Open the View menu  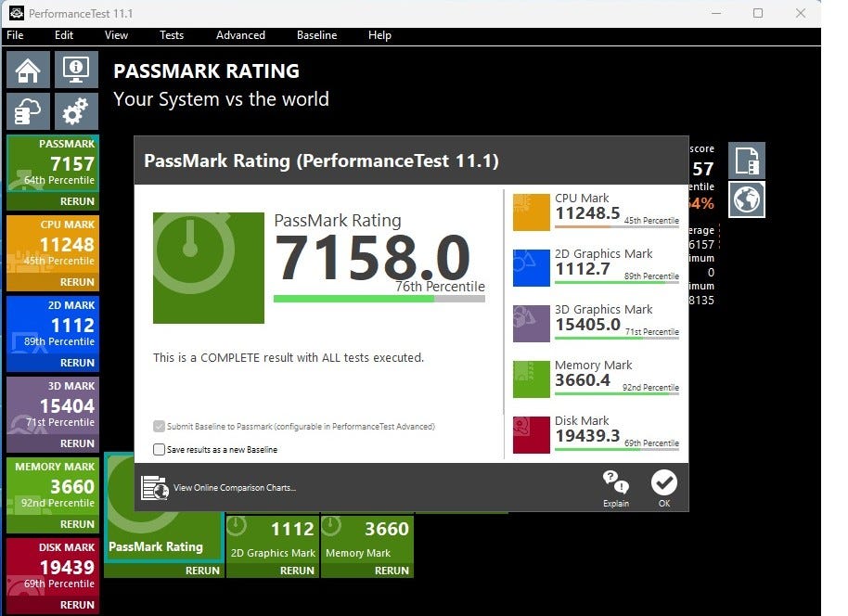(116, 35)
